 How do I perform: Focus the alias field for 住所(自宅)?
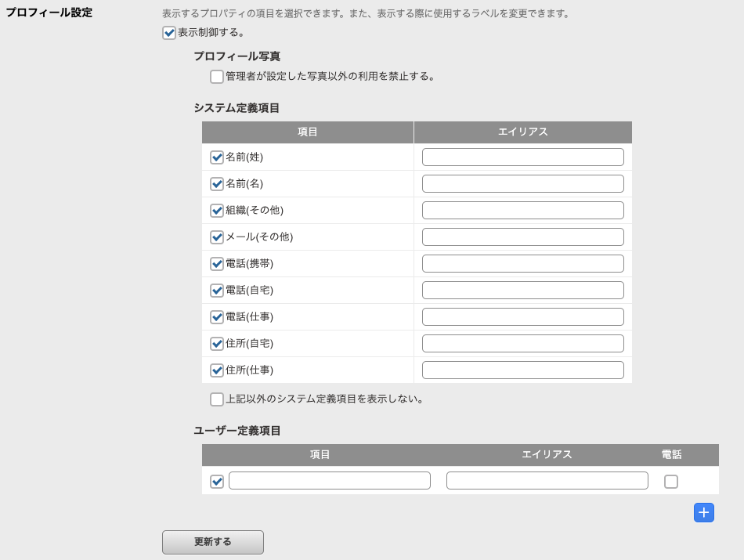[x=523, y=343]
